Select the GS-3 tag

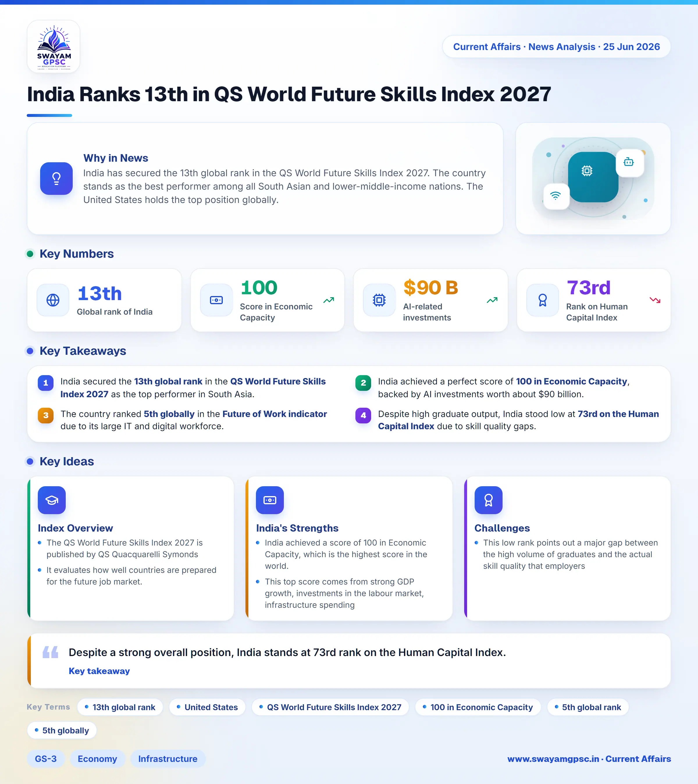pos(46,759)
